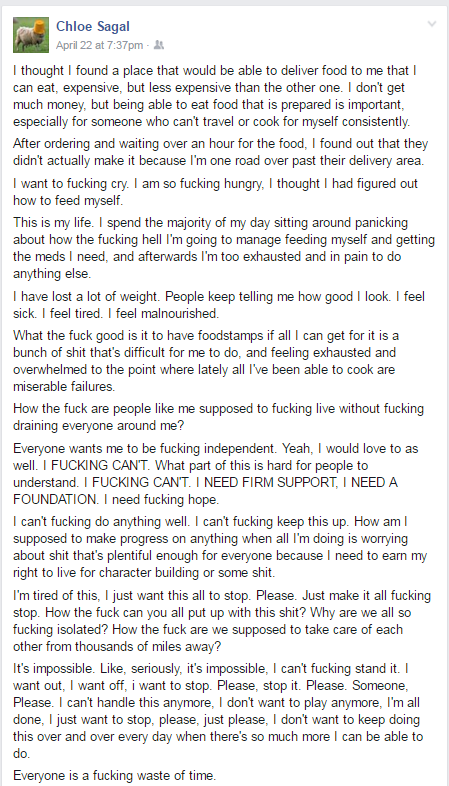
Task: Select the paragraph about figuring out how to feed myself
Action: 215,191
